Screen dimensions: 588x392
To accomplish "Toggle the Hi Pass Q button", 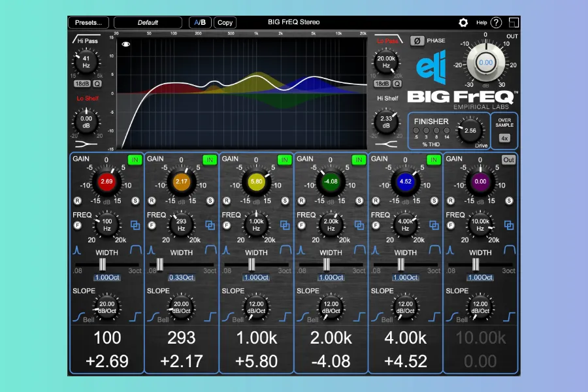I will (97, 84).
